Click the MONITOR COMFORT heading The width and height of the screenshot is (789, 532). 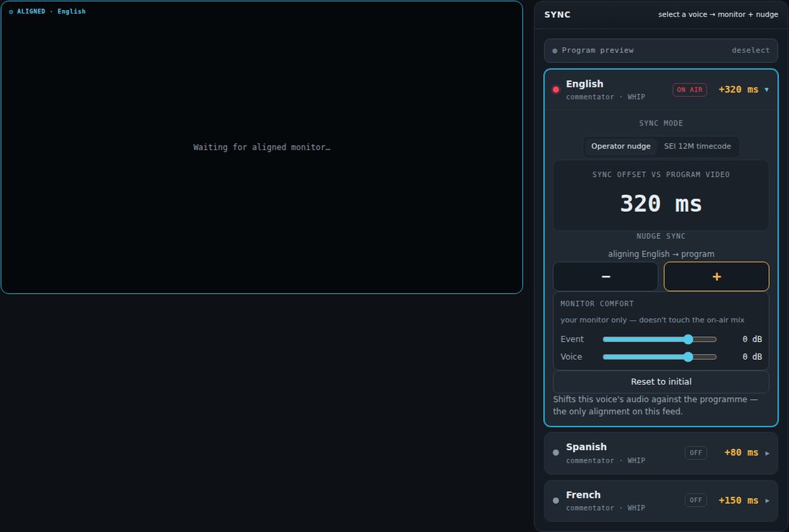tap(597, 304)
